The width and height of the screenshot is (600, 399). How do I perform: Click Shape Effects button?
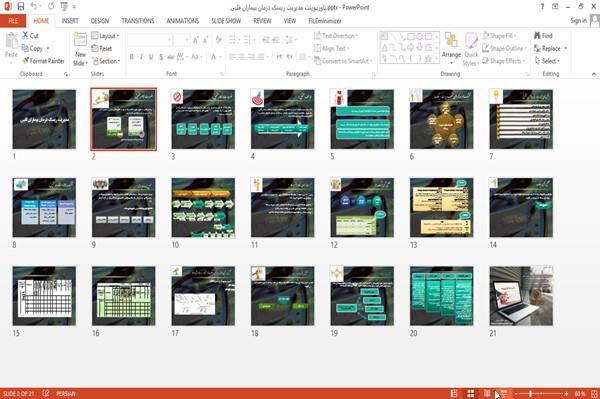(x=504, y=61)
